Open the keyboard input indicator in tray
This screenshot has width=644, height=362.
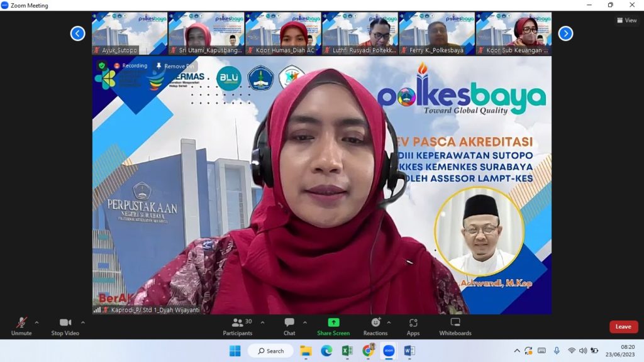(541, 351)
